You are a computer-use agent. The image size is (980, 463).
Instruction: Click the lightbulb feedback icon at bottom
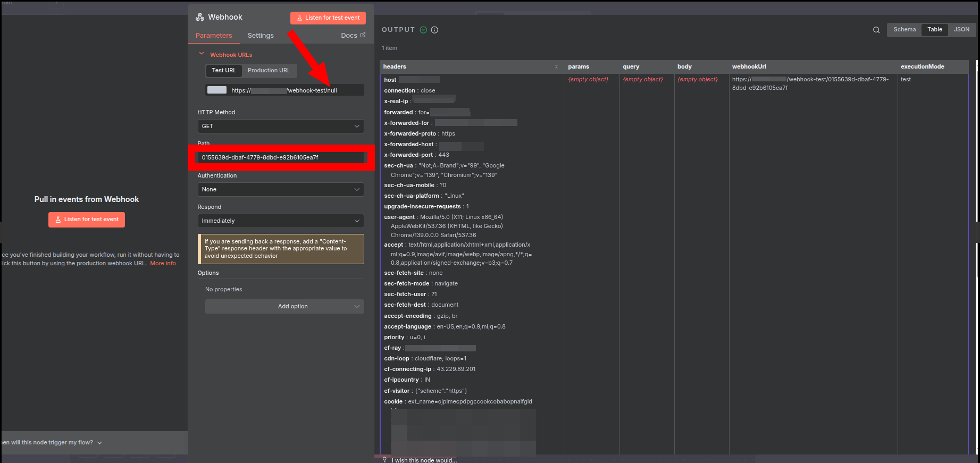point(384,460)
